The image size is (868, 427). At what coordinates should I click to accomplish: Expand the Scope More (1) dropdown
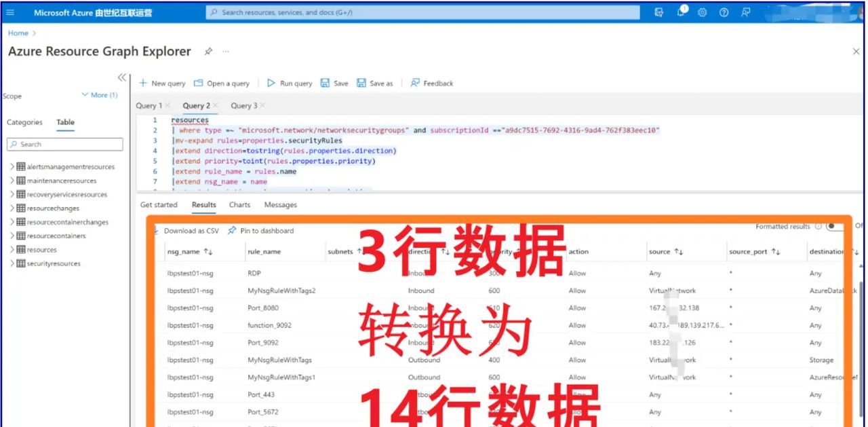click(99, 96)
